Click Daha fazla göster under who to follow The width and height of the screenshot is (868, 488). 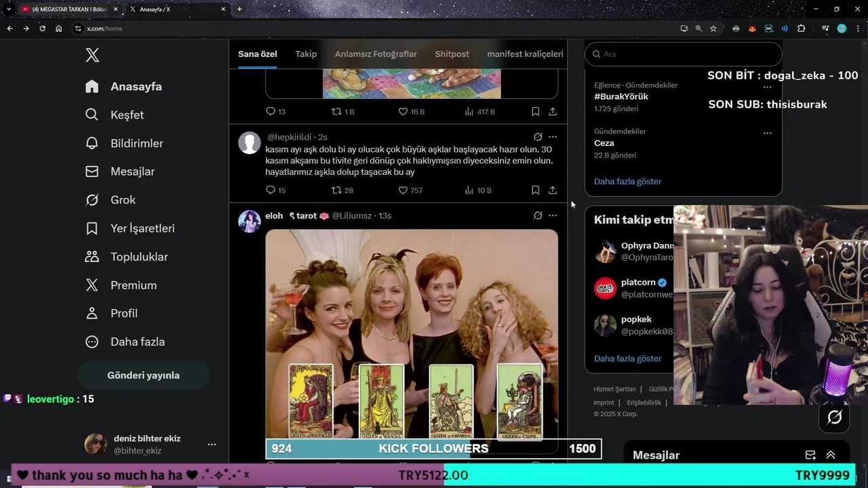tap(628, 359)
